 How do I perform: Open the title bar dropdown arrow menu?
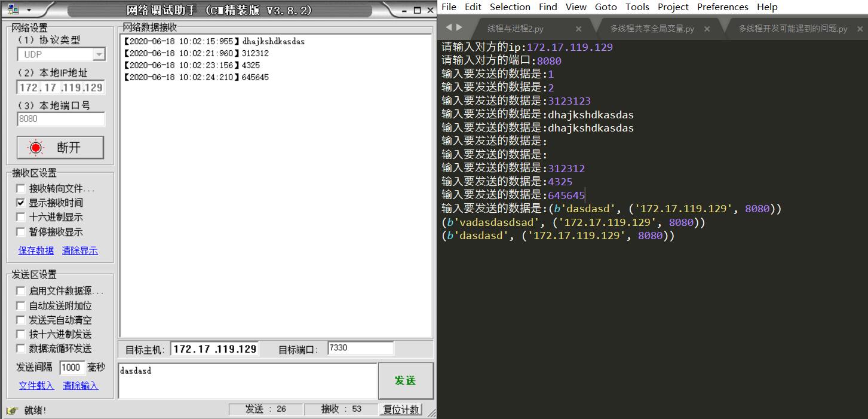coord(29,11)
